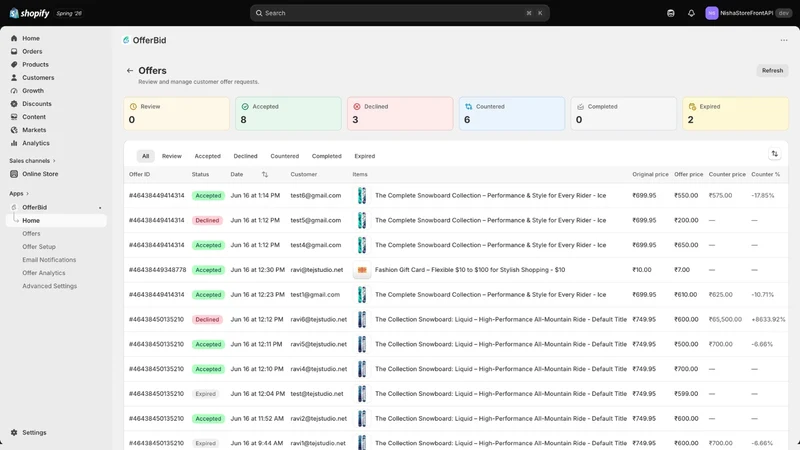Click the Refresh button
This screenshot has height=450, width=800.
click(772, 71)
